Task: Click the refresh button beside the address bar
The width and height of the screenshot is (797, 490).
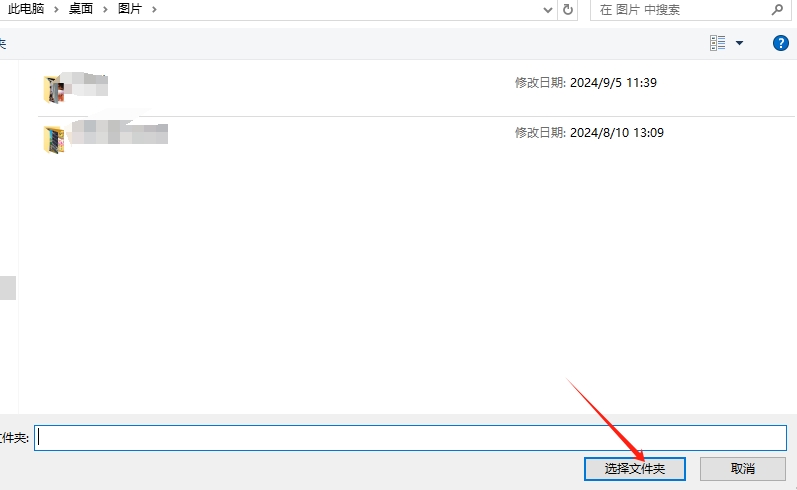Action: tap(568, 9)
